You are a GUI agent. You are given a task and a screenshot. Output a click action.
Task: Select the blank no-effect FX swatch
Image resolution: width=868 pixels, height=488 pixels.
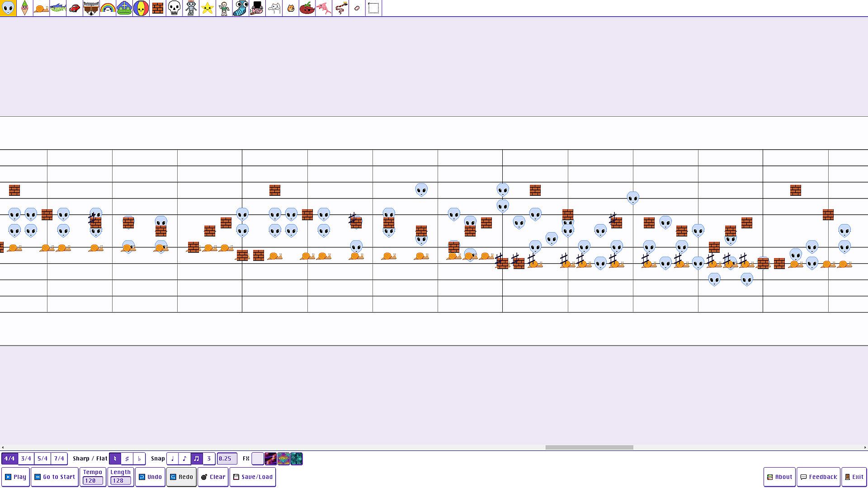click(x=258, y=459)
